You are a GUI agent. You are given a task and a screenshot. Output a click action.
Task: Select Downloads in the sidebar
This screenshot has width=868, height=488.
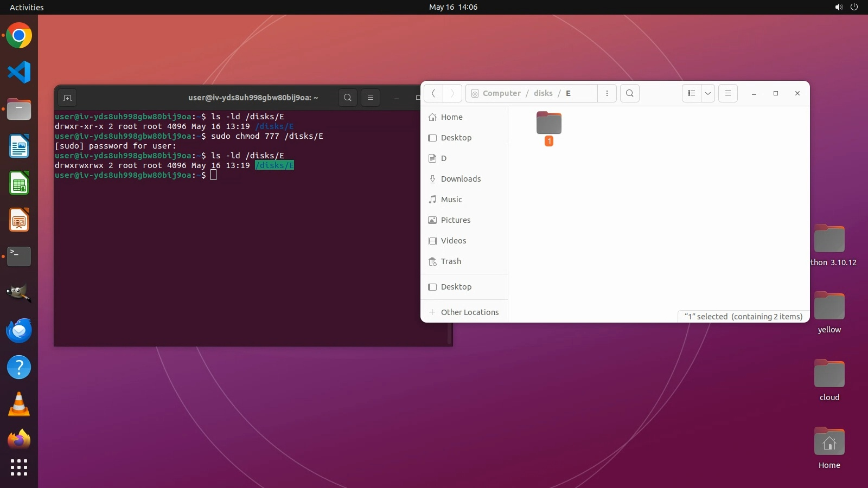click(461, 179)
